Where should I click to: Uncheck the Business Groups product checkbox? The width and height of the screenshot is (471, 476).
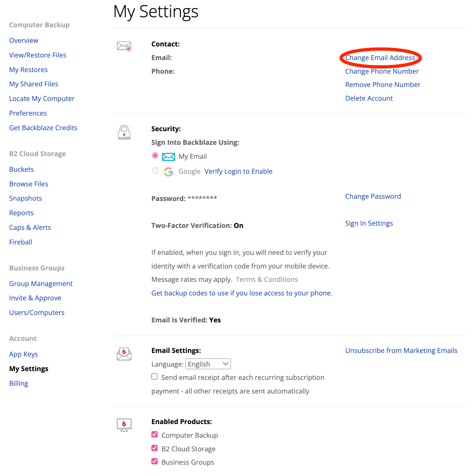pos(155,461)
